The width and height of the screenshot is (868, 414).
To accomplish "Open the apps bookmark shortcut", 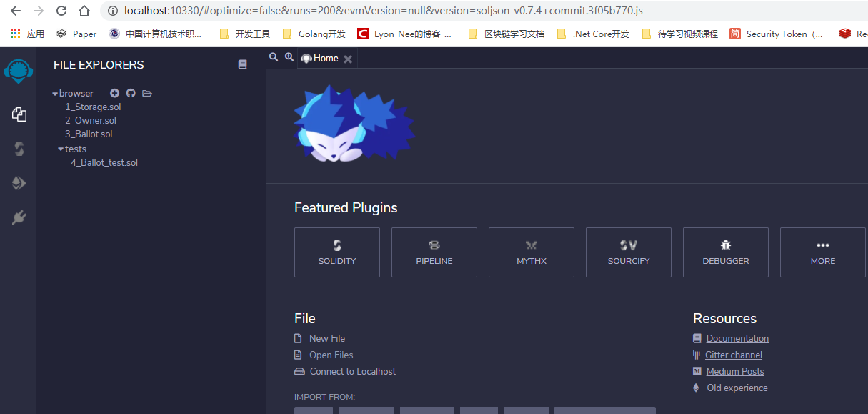I will (x=26, y=34).
